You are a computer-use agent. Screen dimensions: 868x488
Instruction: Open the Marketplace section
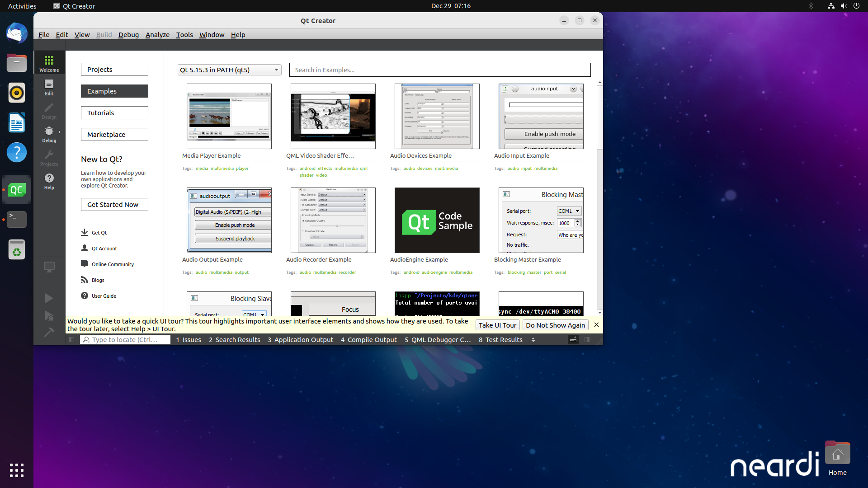[x=114, y=134]
